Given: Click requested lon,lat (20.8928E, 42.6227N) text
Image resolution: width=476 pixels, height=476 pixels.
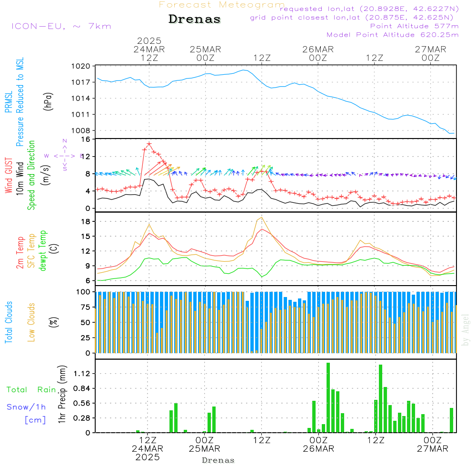Looking at the screenshot, I should 369,9.
